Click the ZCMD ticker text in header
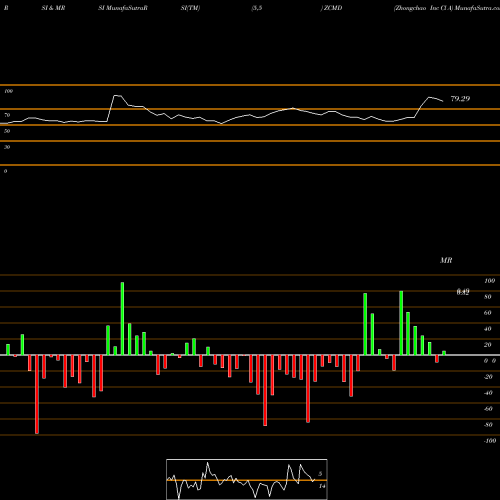 coord(333,8)
